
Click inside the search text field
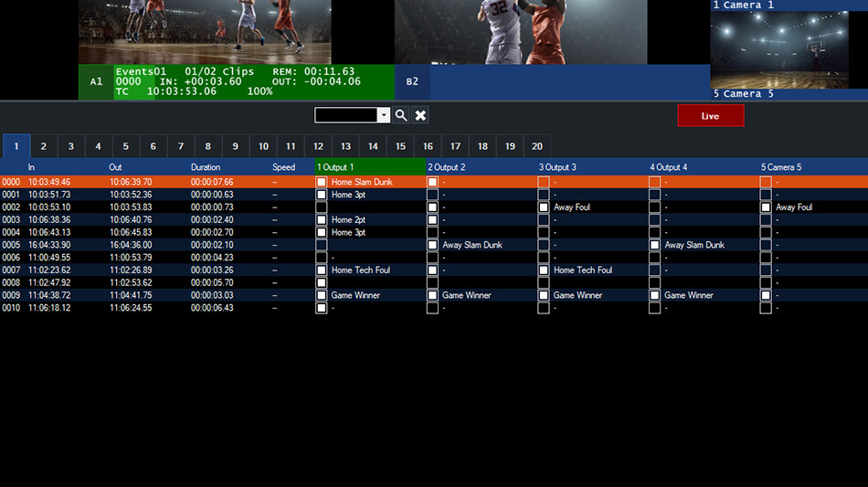click(345, 115)
